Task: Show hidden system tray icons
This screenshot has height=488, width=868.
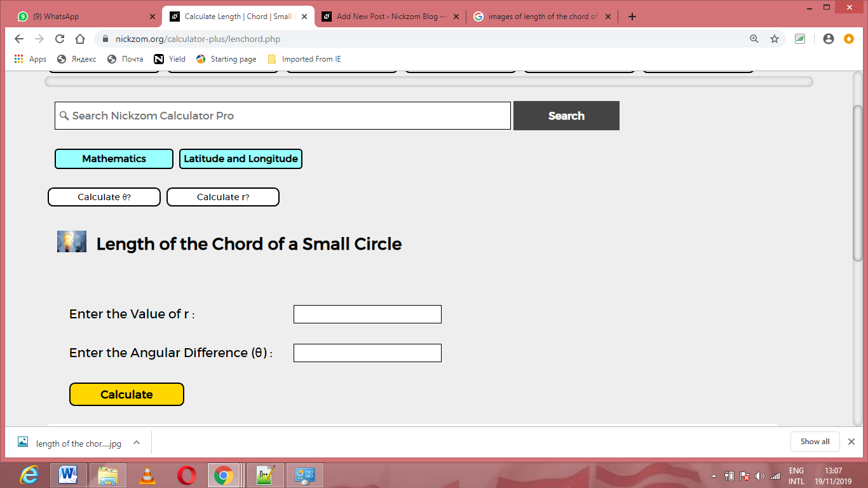Action: pyautogui.click(x=714, y=476)
